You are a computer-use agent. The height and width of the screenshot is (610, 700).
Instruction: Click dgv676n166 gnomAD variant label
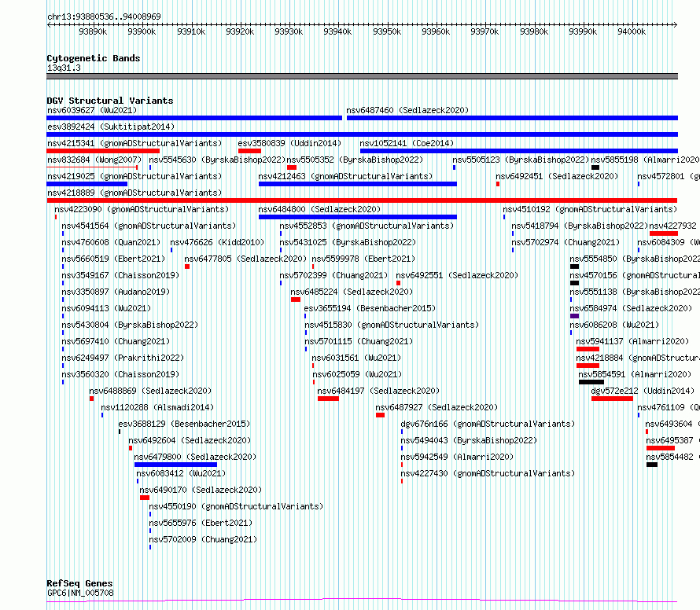click(x=488, y=424)
